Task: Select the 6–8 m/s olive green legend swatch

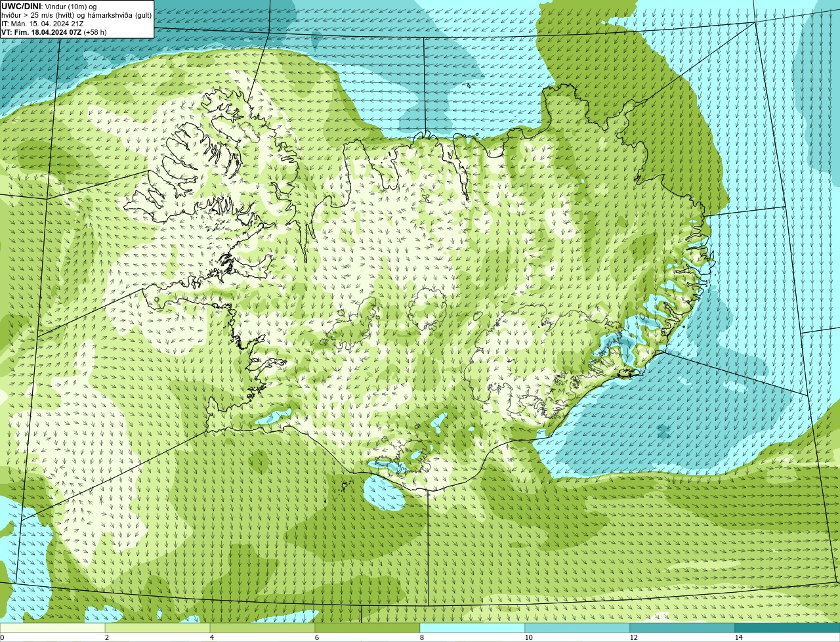Action: 367,628
